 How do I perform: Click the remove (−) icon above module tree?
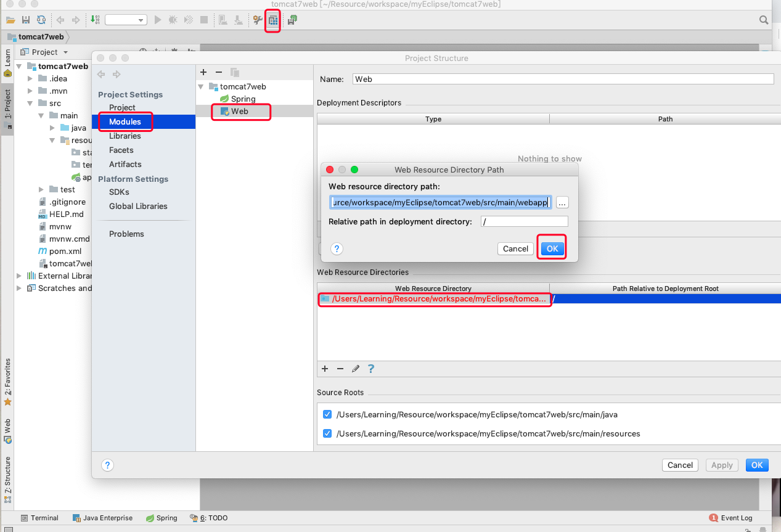coord(218,73)
